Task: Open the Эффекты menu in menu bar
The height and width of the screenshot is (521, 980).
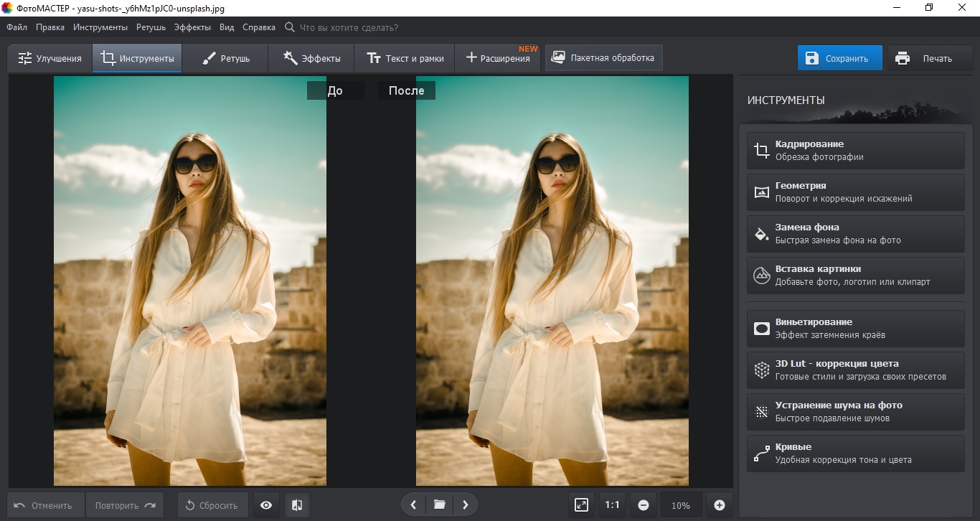Action: pos(192,27)
